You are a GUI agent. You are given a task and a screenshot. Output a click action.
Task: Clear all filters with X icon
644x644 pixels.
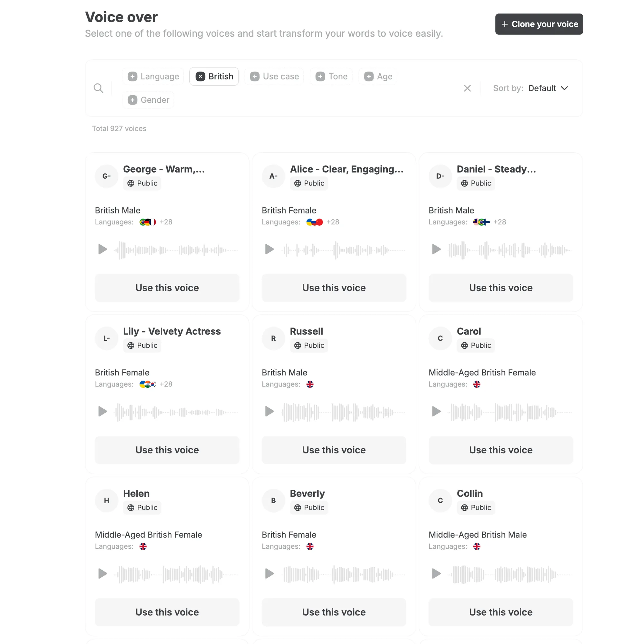click(467, 88)
